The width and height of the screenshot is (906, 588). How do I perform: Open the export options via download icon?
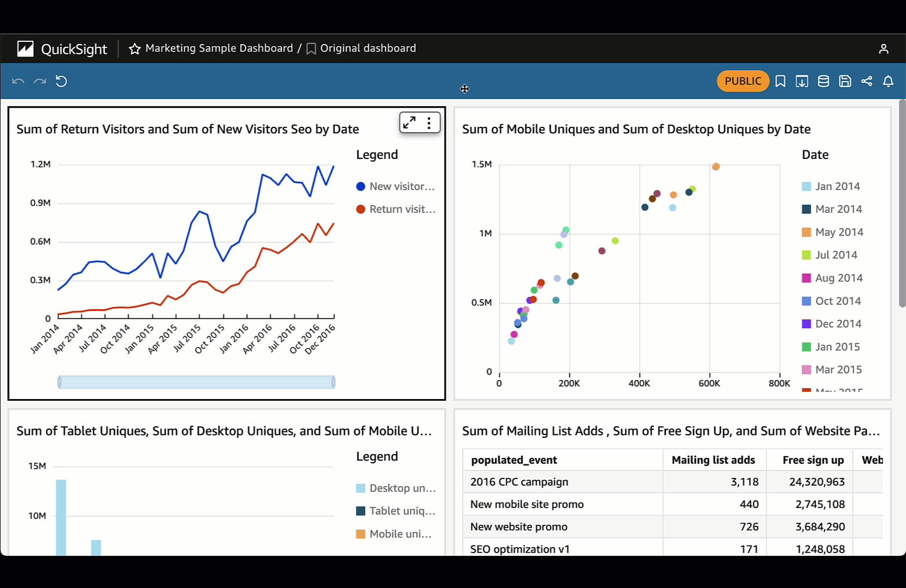801,81
